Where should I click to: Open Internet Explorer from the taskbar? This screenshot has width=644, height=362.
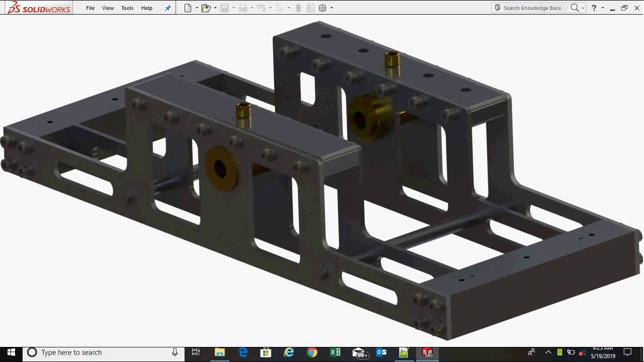(289, 352)
